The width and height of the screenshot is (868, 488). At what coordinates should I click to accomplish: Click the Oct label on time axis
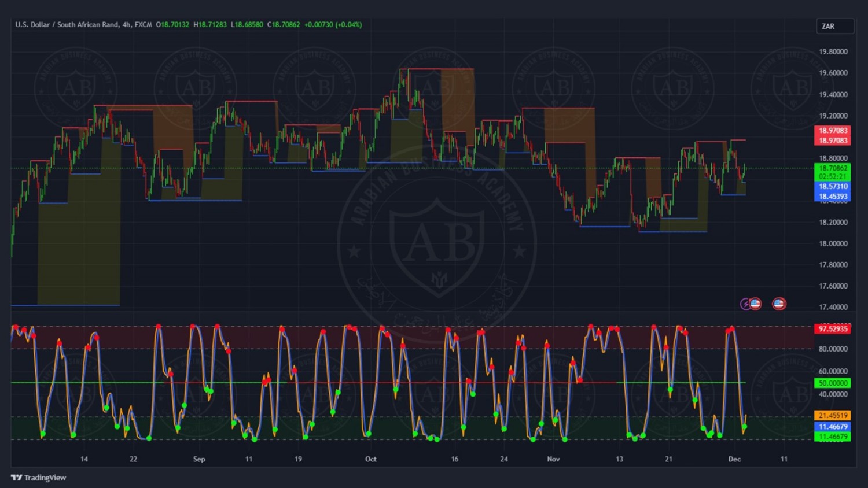(371, 459)
